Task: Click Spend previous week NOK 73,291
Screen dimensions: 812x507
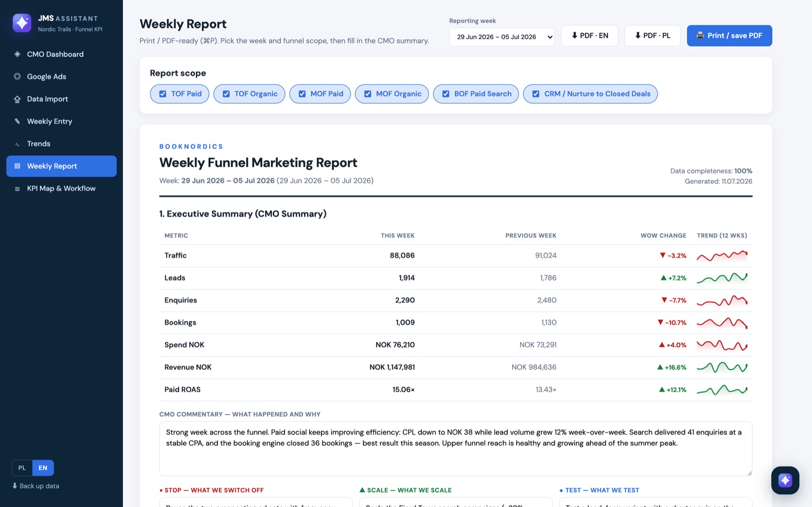Action: coord(538,345)
